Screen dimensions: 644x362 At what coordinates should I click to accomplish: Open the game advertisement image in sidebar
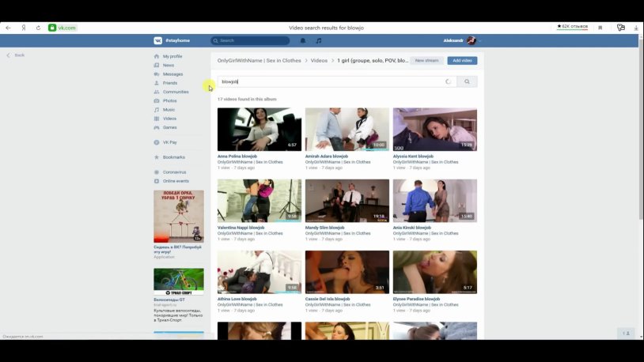tap(179, 217)
